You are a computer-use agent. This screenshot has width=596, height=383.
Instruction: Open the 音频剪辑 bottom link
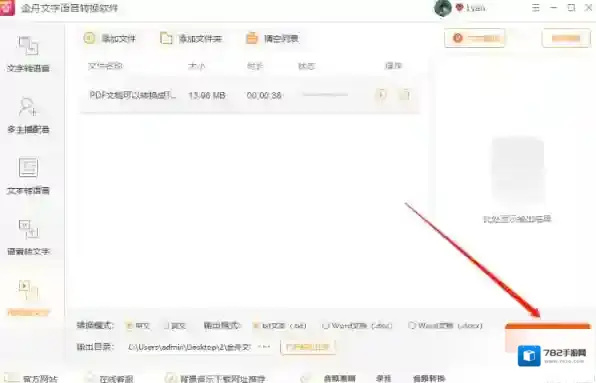[339, 378]
